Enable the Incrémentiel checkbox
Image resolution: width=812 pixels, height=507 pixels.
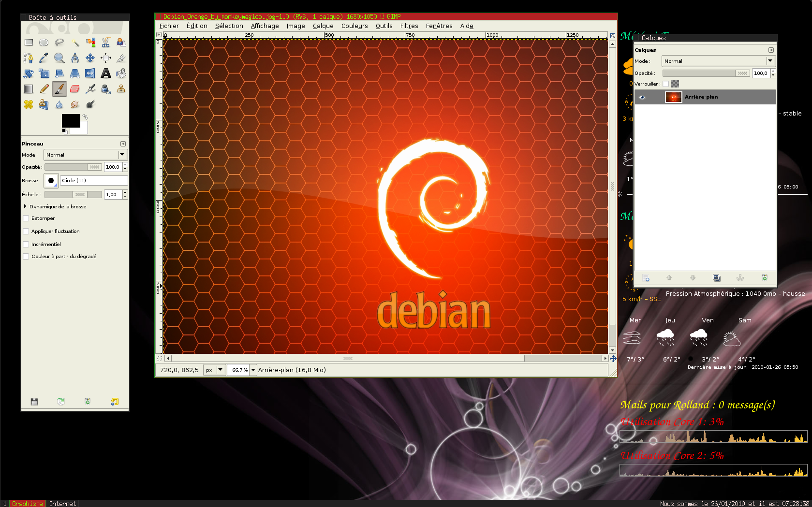26,245
